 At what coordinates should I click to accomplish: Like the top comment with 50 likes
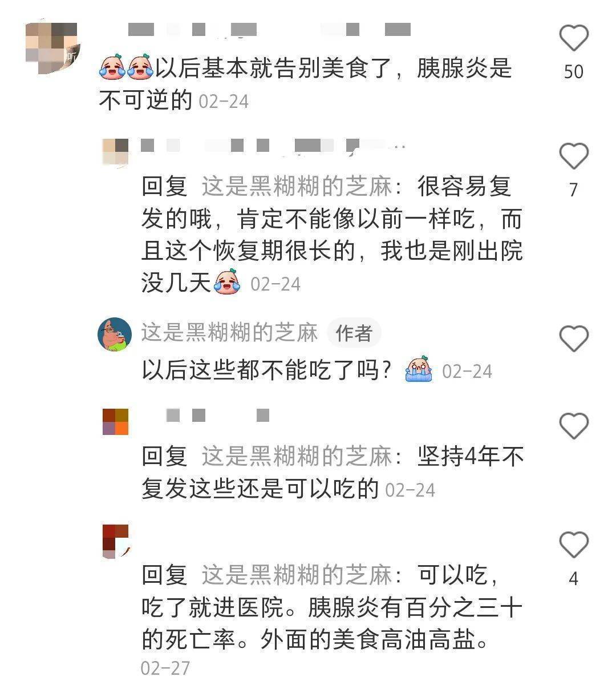coord(574,38)
